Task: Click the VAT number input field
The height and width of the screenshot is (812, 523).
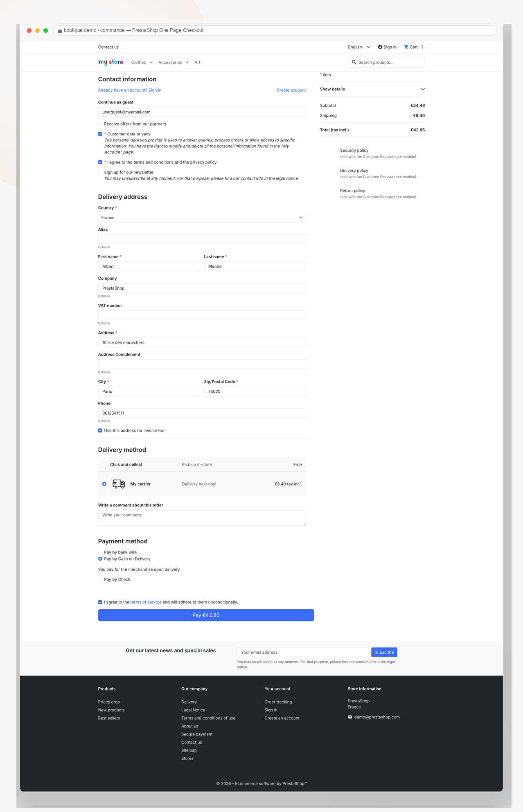Action: click(202, 315)
